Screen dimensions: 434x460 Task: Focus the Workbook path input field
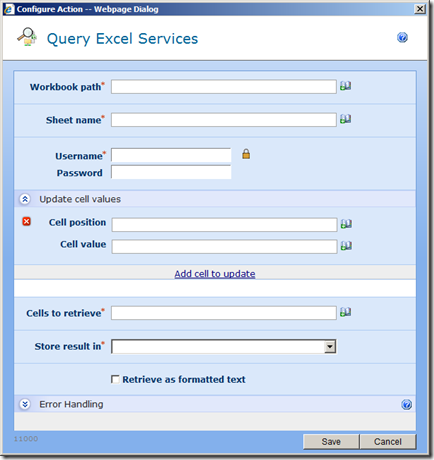tap(224, 87)
